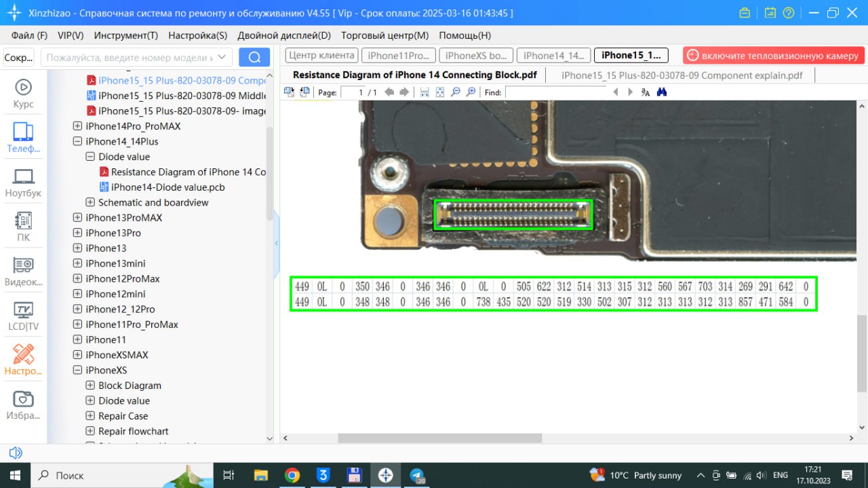Open the Инструмент(T) menu
The width and height of the screenshot is (868, 488).
126,35
